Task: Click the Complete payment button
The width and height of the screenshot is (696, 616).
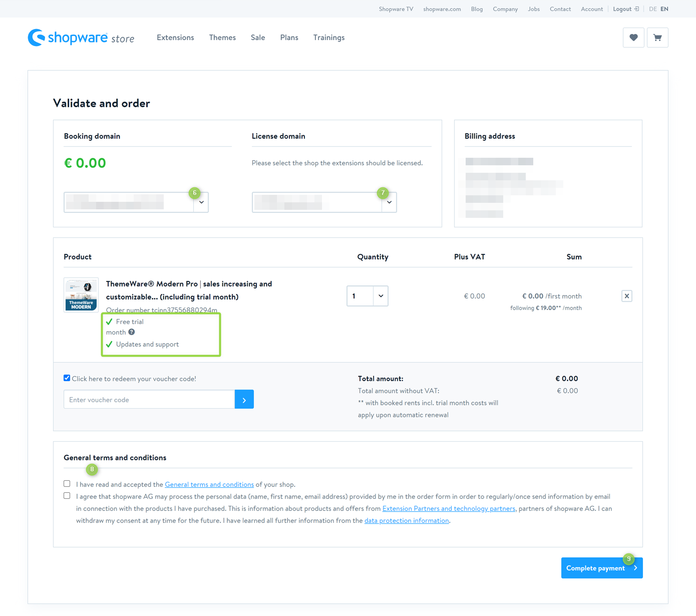Action: 602,568
